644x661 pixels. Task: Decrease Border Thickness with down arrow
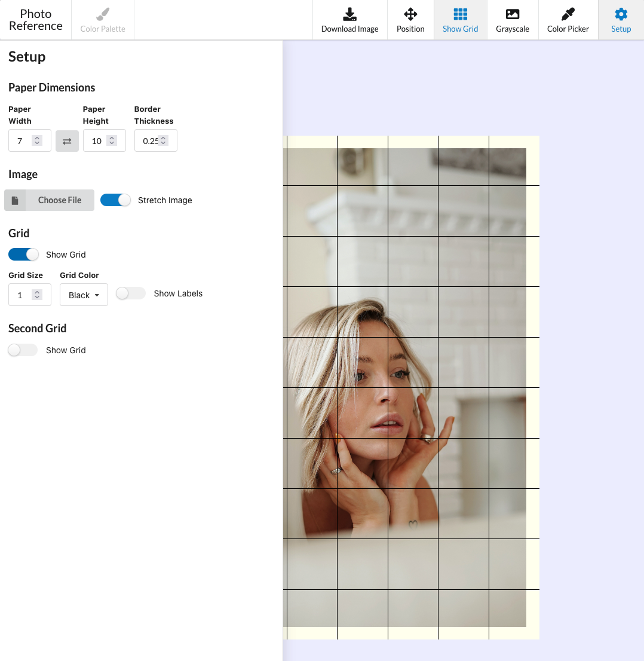(x=163, y=143)
